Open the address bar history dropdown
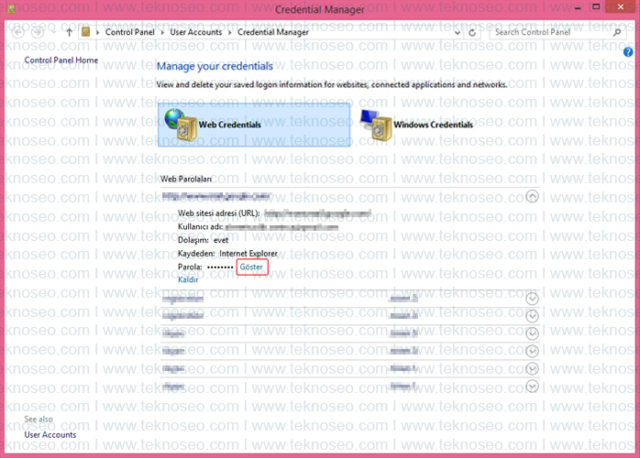 coord(458,33)
